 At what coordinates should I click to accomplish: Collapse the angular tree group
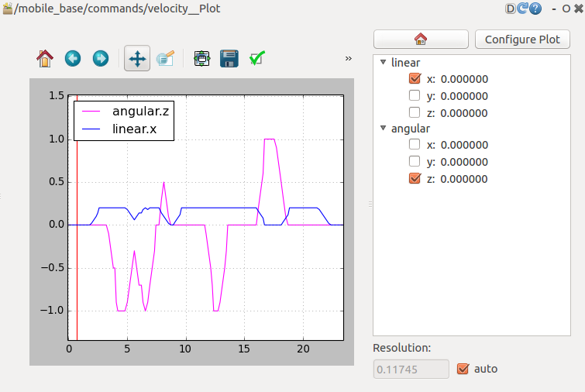(x=383, y=129)
